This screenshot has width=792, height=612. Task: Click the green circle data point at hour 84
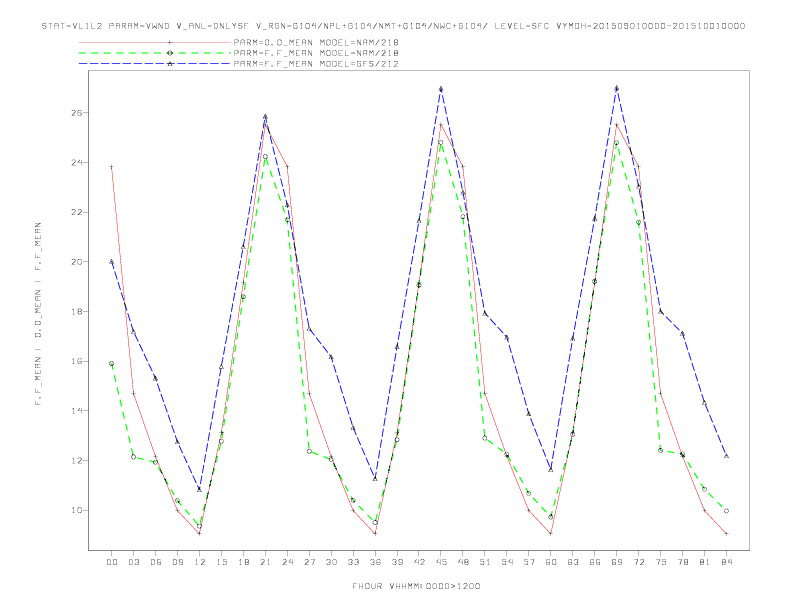726,511
